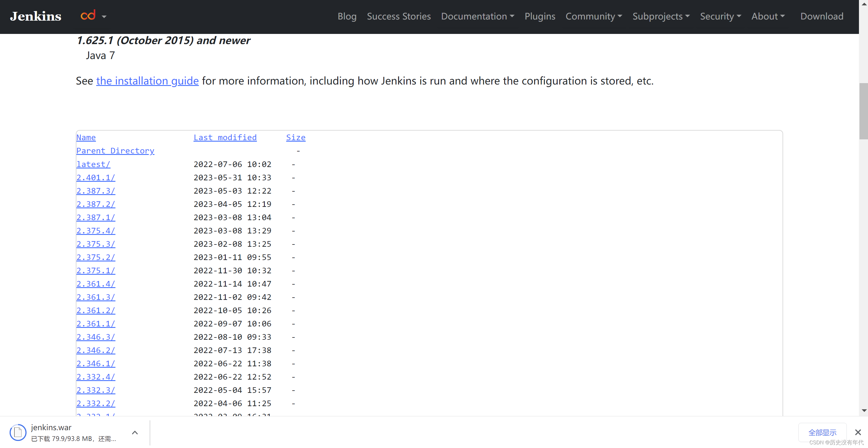
Task: Click the vertical scrollbar thumb
Action: [864, 111]
